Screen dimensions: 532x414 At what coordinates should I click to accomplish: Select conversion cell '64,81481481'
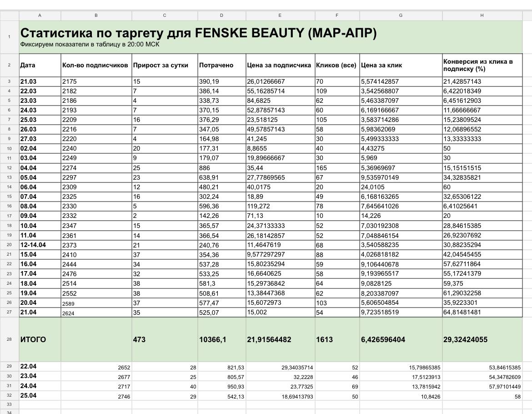coord(482,312)
